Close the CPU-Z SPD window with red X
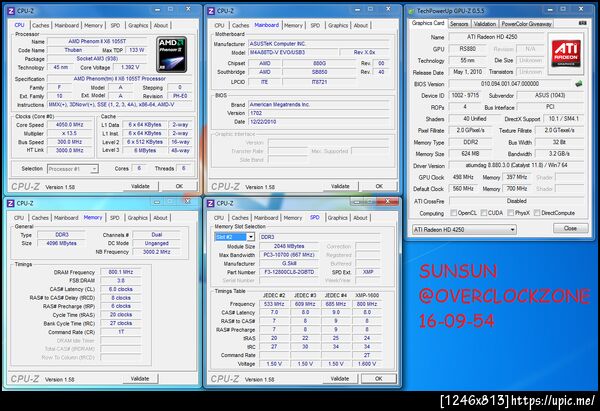Screen dimensions: 600x411 [x=388, y=201]
